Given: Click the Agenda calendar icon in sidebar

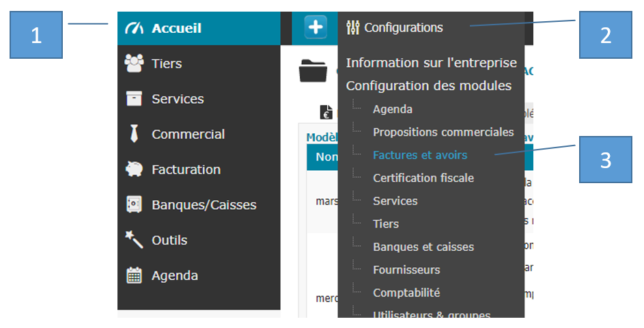Looking at the screenshot, I should pyautogui.click(x=134, y=275).
